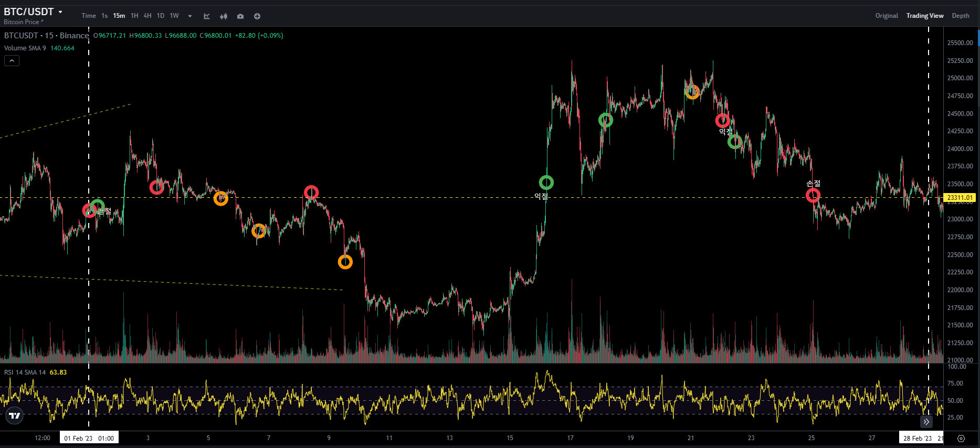Open the Bitcoin Price link
Viewport: 980px width, 448px height.
[x=23, y=22]
